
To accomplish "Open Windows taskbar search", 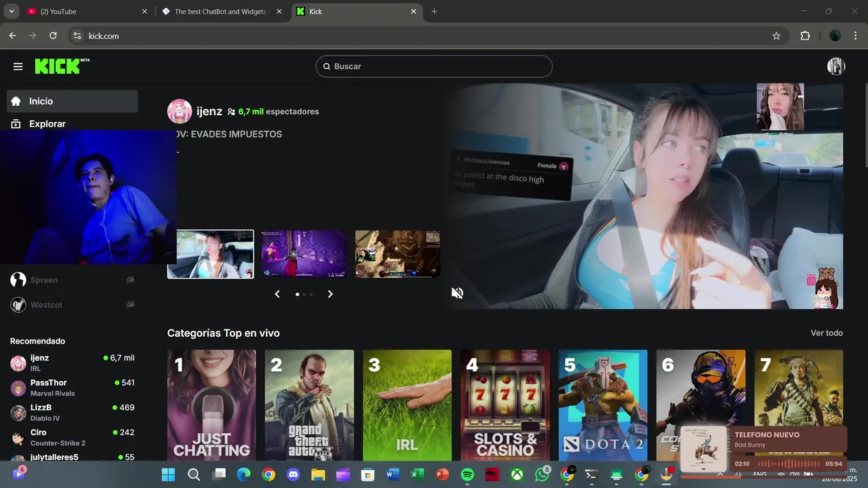I will click(194, 474).
